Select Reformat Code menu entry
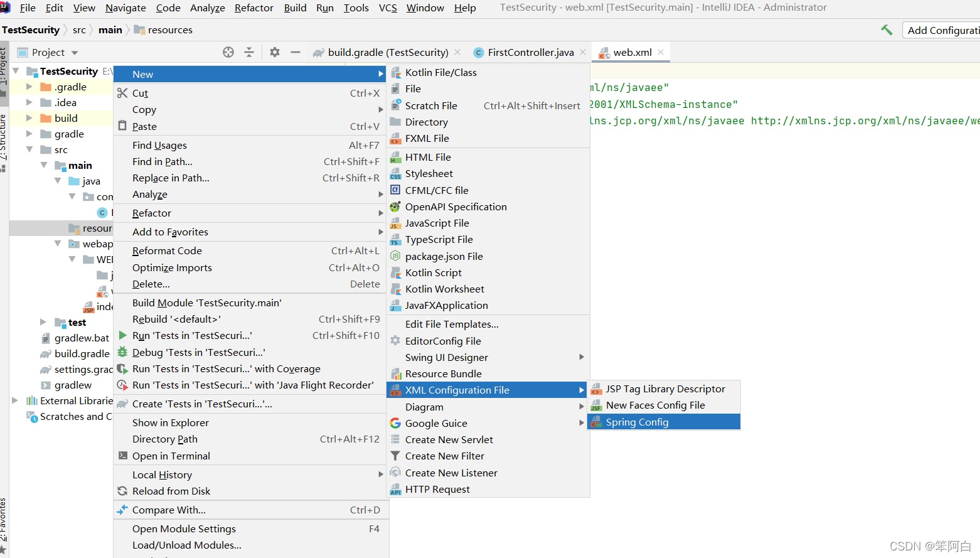 (251, 250)
